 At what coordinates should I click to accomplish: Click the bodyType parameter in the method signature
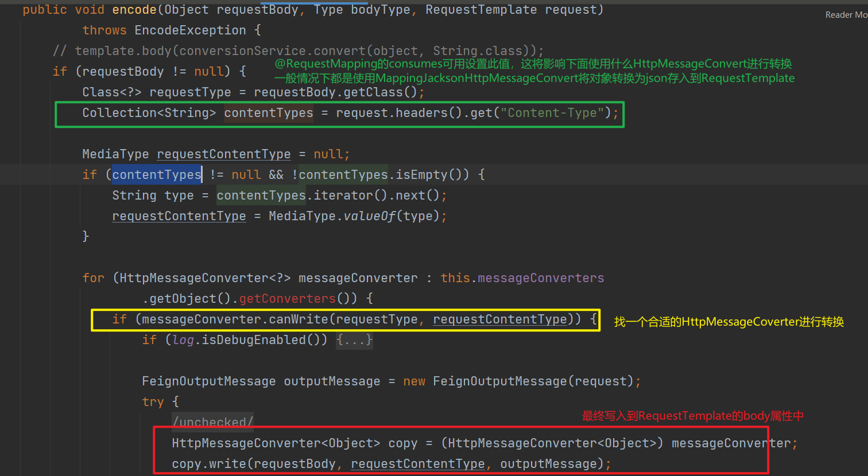point(381,10)
